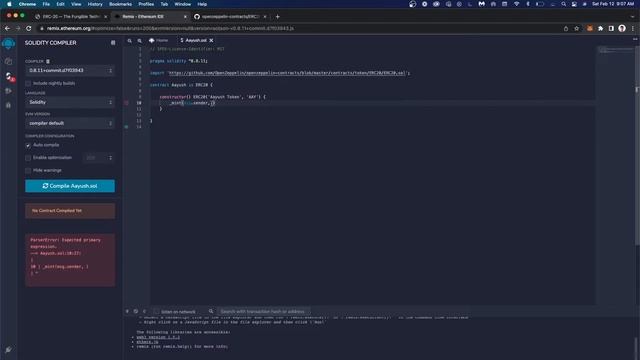Click the error marker on line 10 gutter
Image resolution: width=640 pixels, height=360 pixels.
126,103
